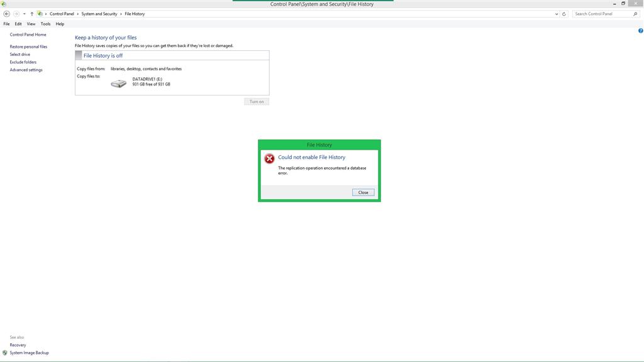Click the Control Panel address bar icon

coord(40,14)
